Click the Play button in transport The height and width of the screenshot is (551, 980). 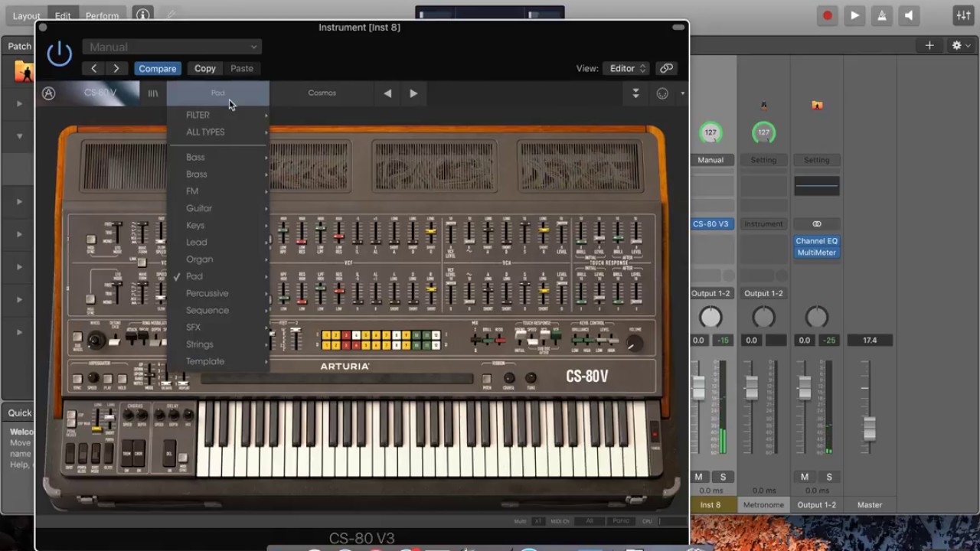pos(854,15)
